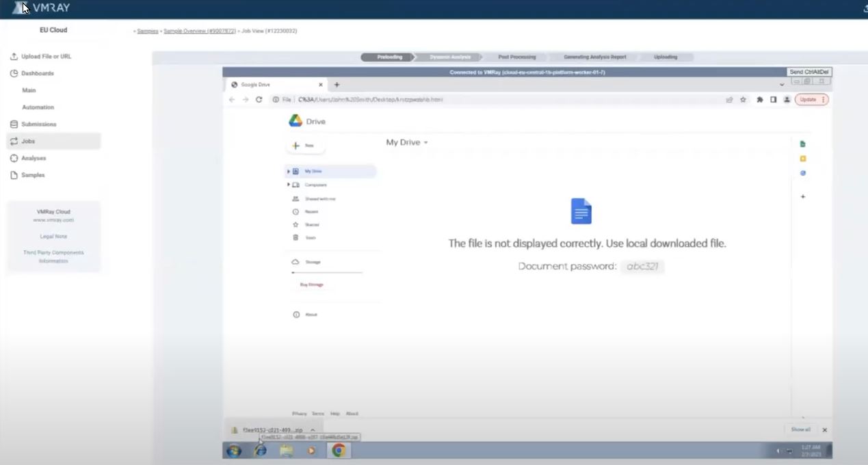
Task: Click the Analyses icon in the sidebar
Action: (x=14, y=158)
